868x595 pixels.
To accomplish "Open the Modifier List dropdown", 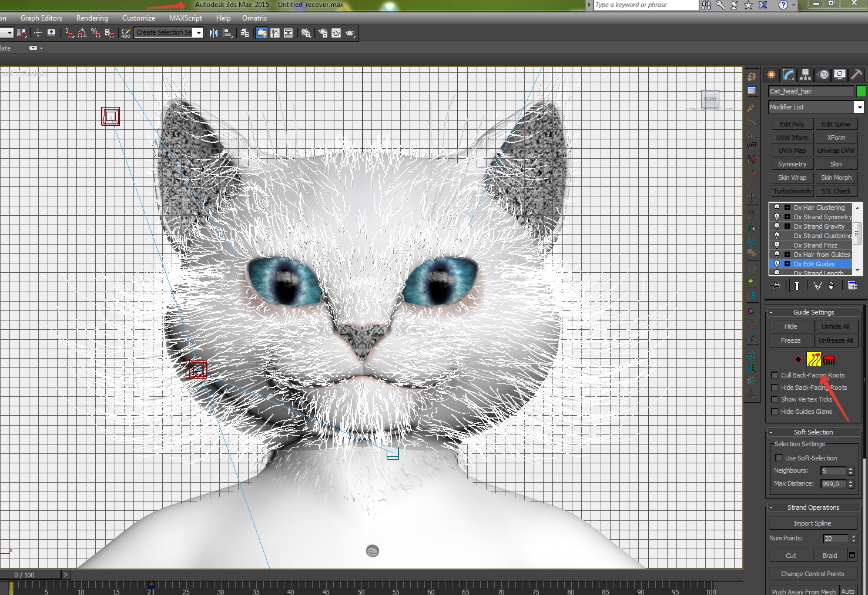I will pos(859,107).
